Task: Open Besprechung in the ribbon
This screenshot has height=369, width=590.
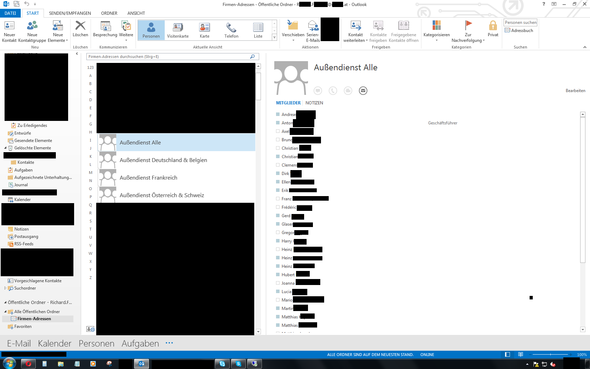Action: click(105, 29)
